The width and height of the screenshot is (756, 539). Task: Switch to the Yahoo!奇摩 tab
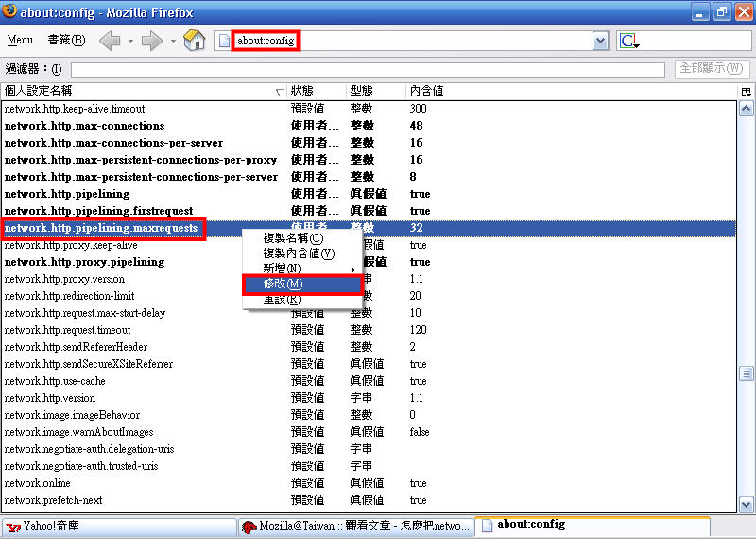coord(119,527)
